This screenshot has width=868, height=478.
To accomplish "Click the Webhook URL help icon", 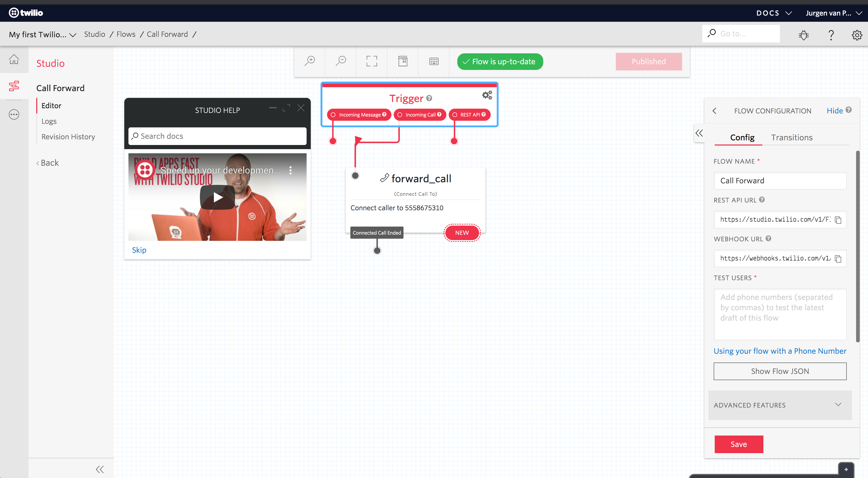I will tap(768, 238).
